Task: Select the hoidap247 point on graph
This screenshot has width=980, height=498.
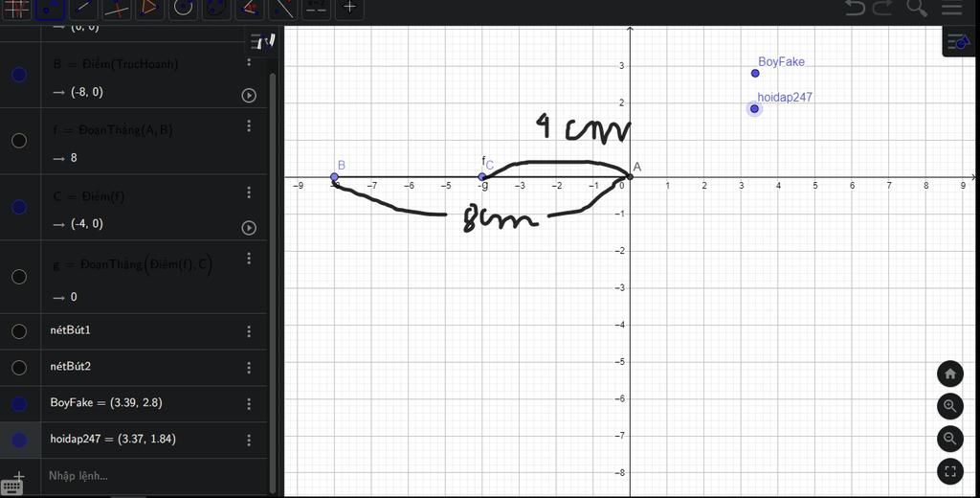Action: tap(754, 109)
